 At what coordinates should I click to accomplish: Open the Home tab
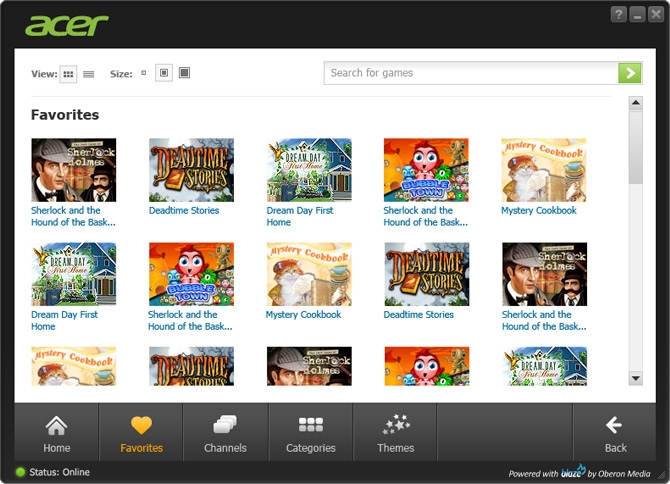tap(56, 432)
